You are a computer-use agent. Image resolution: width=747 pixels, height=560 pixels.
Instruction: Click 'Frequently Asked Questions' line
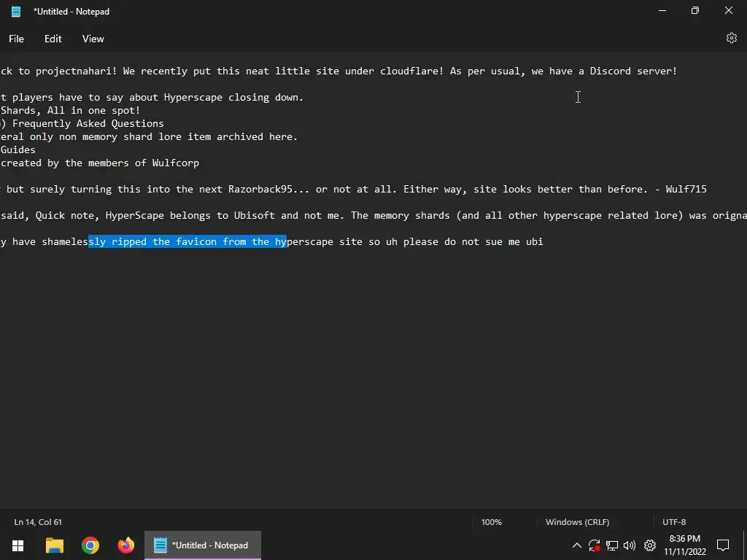click(x=88, y=123)
